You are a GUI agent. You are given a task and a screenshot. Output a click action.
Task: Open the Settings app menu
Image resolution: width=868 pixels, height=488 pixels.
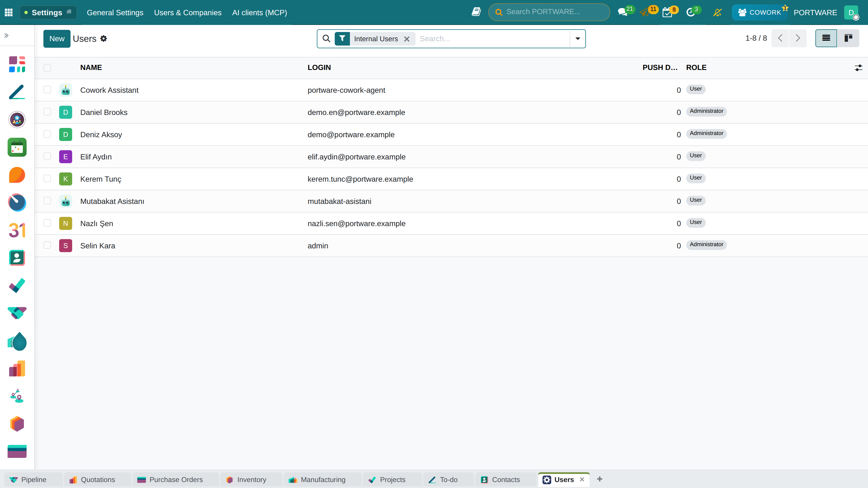[x=48, y=12]
